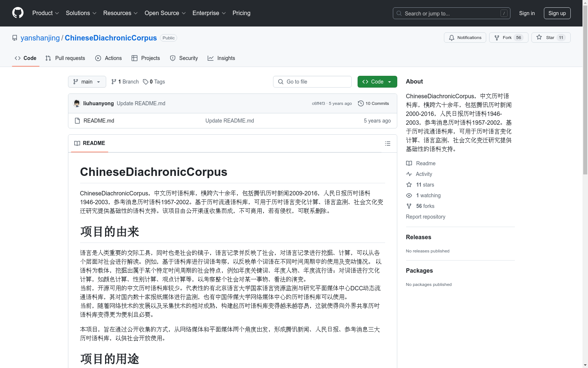The height and width of the screenshot is (368, 588).
Task: Open the Open Source dropdown menu
Action: [x=165, y=13]
